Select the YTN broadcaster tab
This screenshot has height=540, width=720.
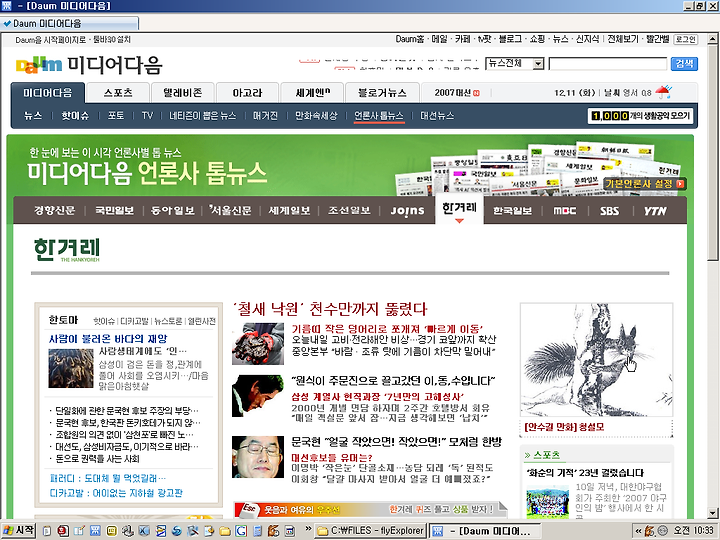(x=655, y=211)
